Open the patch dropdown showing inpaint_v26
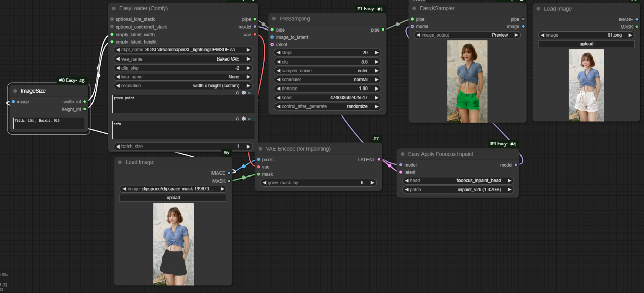The width and height of the screenshot is (644, 293). [457, 190]
